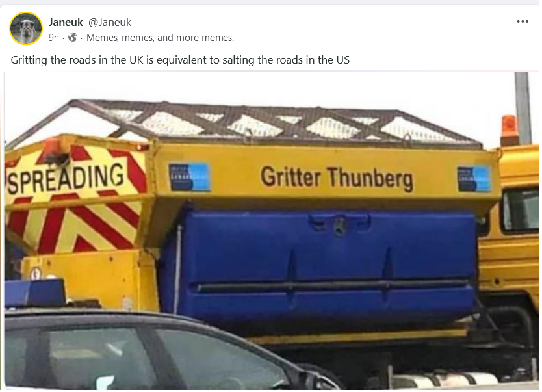The width and height of the screenshot is (542, 392).
Task: Click the Gritter Thunberg lettering in the photo
Action: pyautogui.click(x=337, y=178)
